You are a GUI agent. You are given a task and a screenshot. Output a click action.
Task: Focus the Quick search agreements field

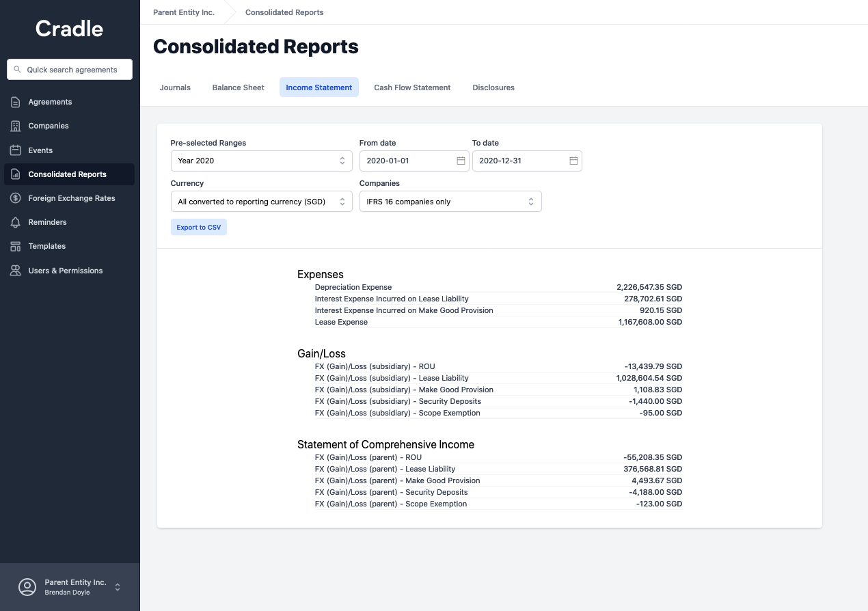70,70
